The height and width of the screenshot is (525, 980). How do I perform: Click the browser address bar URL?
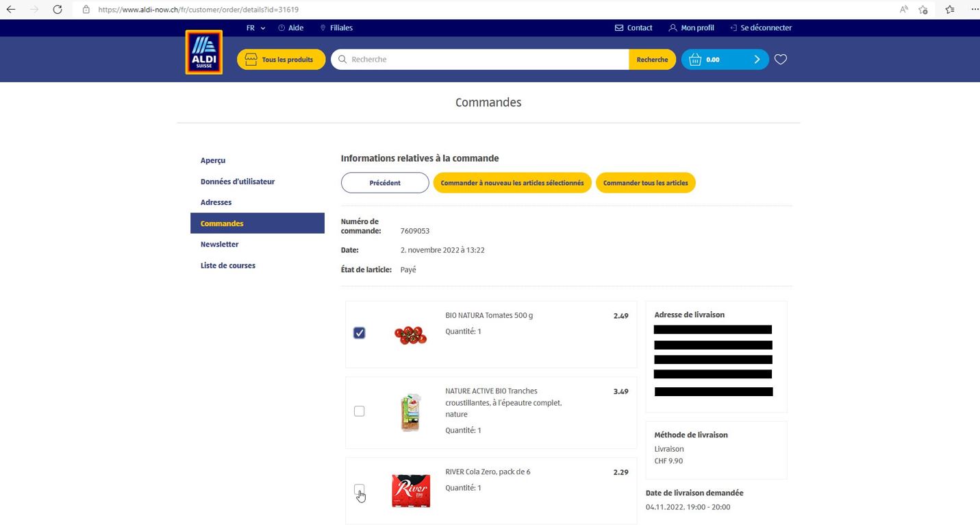pyautogui.click(x=198, y=10)
